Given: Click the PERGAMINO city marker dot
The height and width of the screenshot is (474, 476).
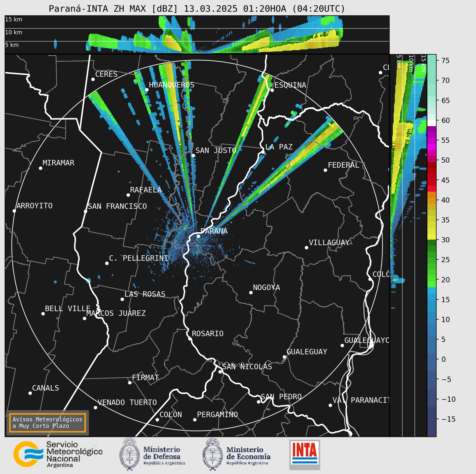Looking at the screenshot, I should click(195, 420).
